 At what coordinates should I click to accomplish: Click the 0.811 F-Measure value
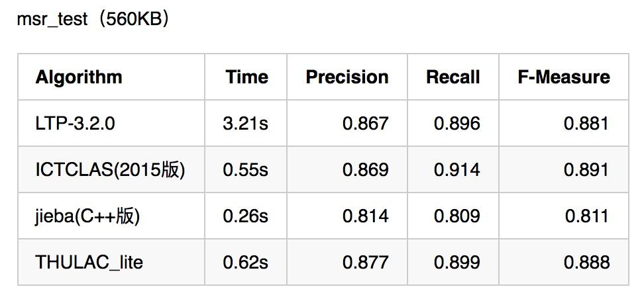pos(587,216)
